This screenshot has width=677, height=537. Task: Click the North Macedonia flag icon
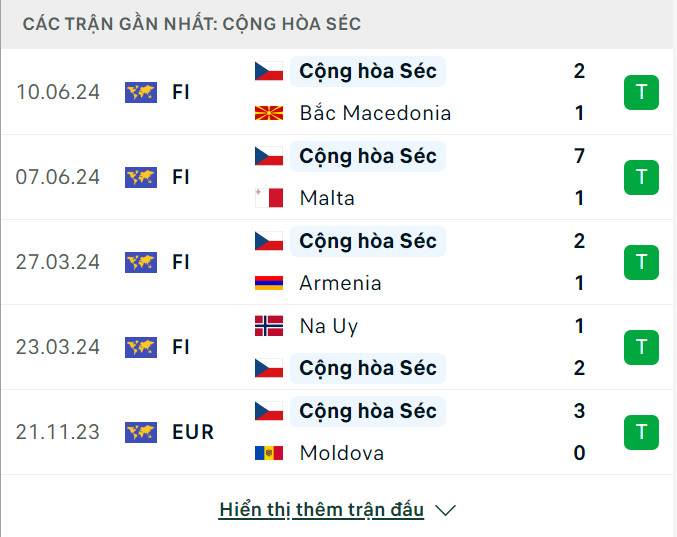pyautogui.click(x=269, y=113)
